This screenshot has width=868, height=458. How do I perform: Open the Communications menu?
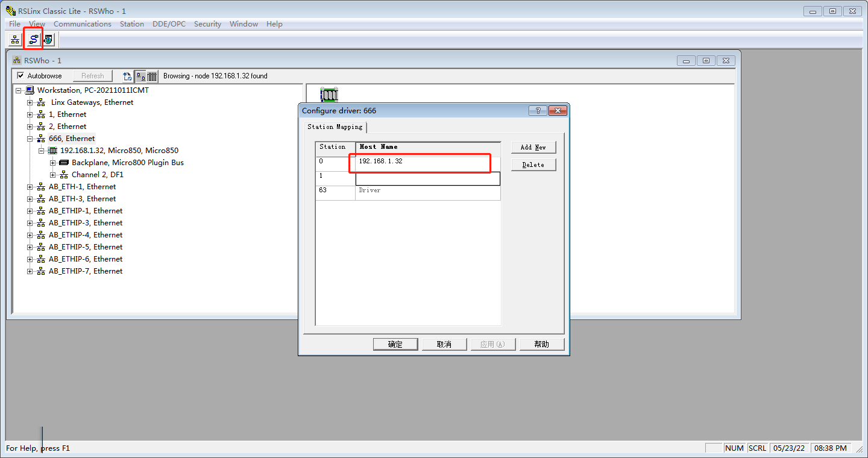coord(82,24)
